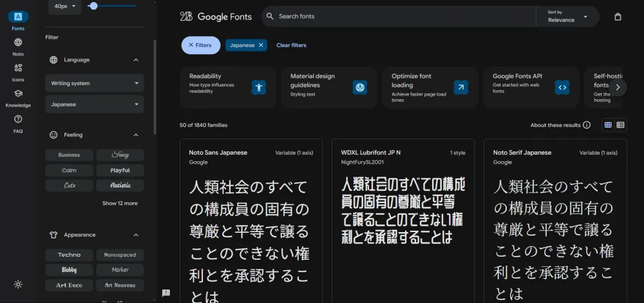Screen dimensions: 644x303
Task: Toggle the Blobby appearance filter
Action: pos(69,270)
